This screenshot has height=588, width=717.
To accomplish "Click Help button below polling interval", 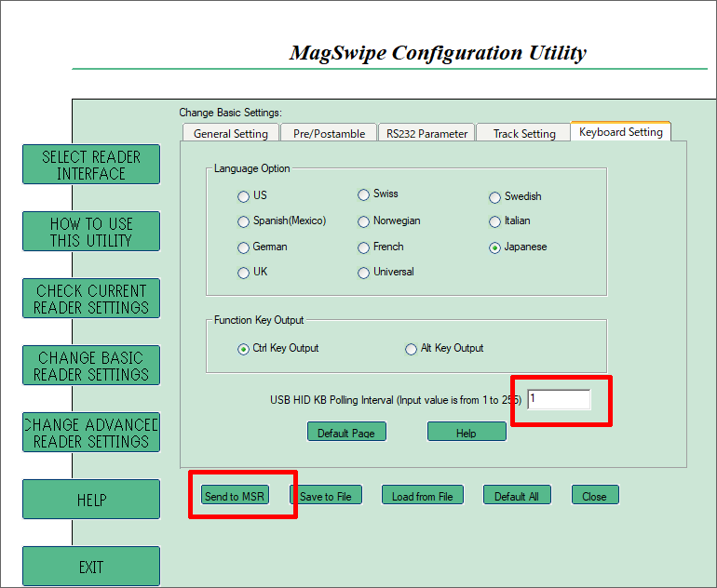I will (x=467, y=432).
